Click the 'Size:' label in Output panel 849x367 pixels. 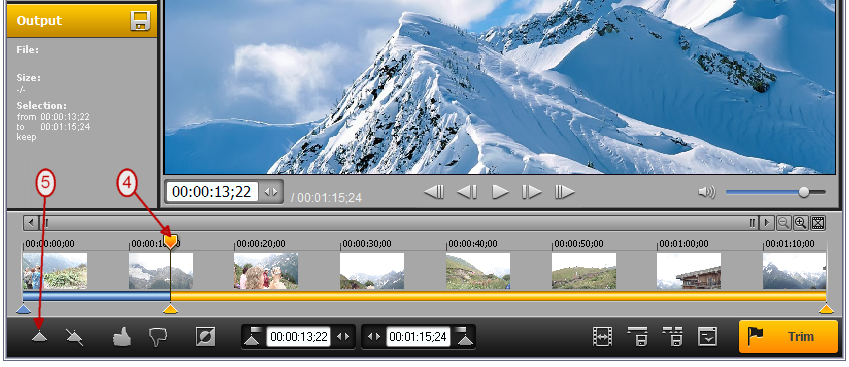[29, 78]
